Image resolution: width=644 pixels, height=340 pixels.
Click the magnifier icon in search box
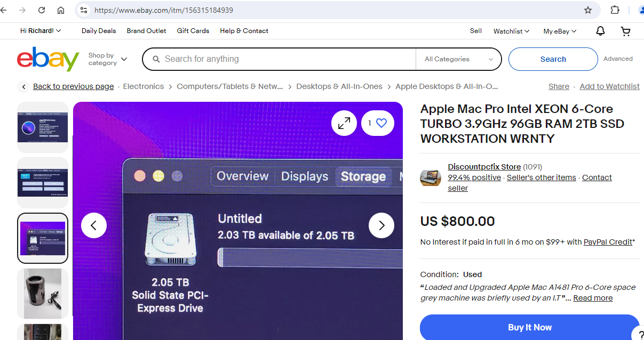pos(156,59)
